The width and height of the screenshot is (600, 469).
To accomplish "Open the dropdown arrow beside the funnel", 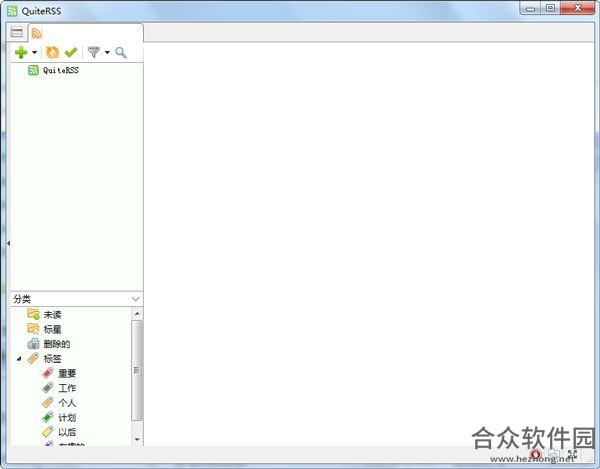I will (x=107, y=52).
